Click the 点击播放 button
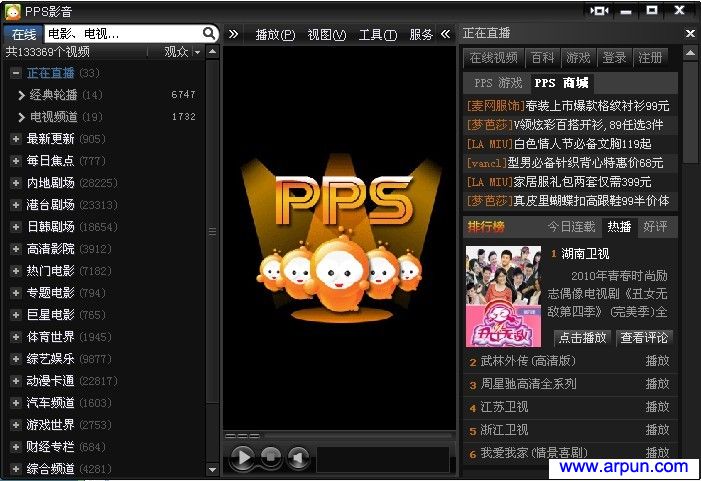This screenshot has height=481, width=701. (x=583, y=338)
